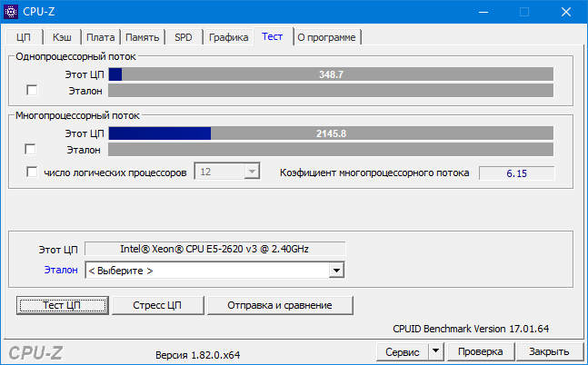Click the multi-thread Этот ЦП bar showing 2145.8
Image resolution: width=588 pixels, height=365 pixels.
(x=331, y=133)
